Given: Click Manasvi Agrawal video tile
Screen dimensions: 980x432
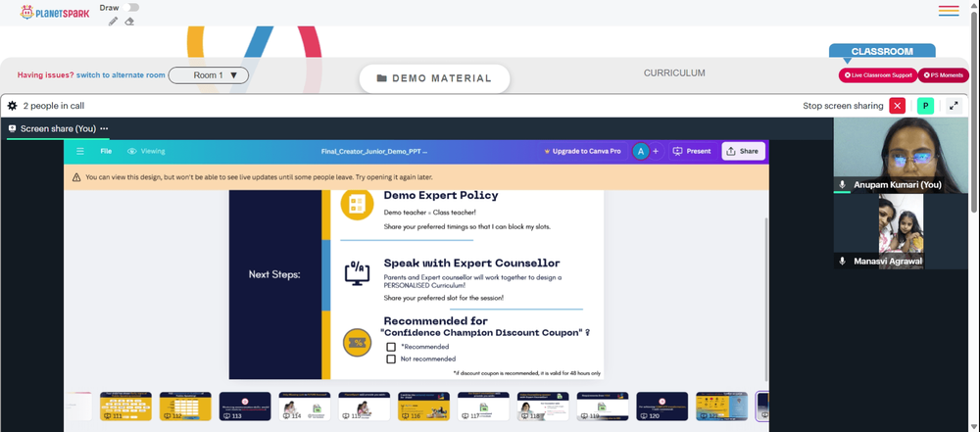Looking at the screenshot, I should pos(901,231).
